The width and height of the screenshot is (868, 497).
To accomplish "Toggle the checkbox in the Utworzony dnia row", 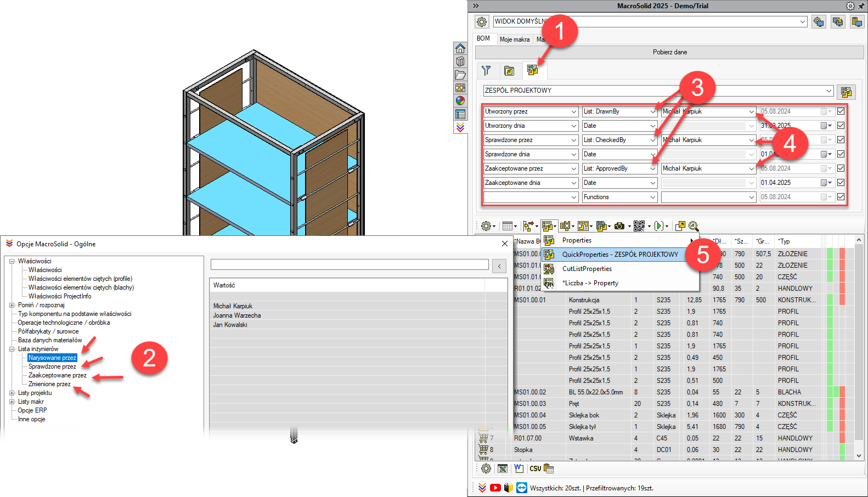I will (841, 126).
